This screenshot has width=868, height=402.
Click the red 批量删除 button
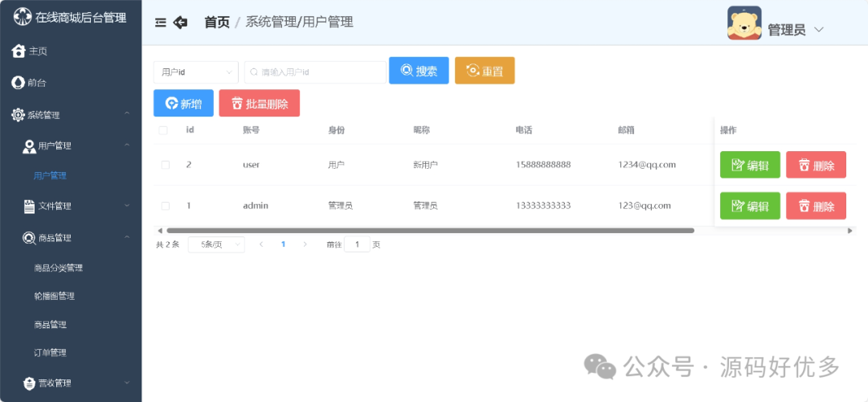click(x=260, y=103)
